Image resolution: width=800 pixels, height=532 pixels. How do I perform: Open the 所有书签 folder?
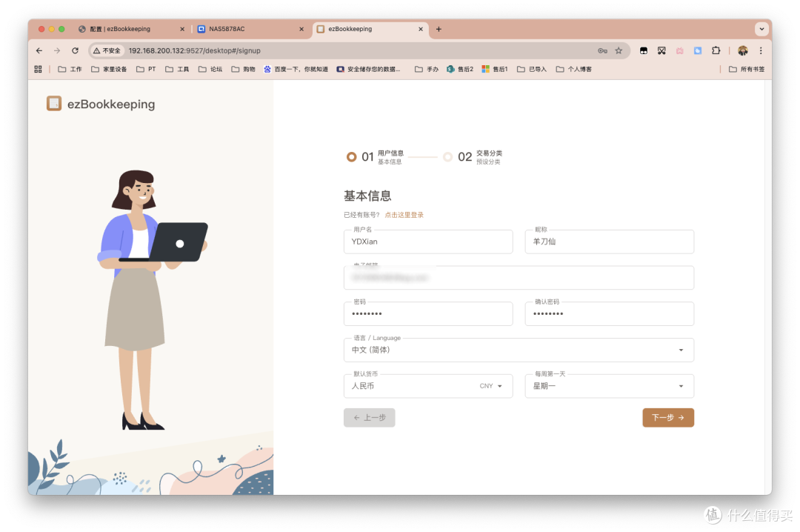(747, 69)
